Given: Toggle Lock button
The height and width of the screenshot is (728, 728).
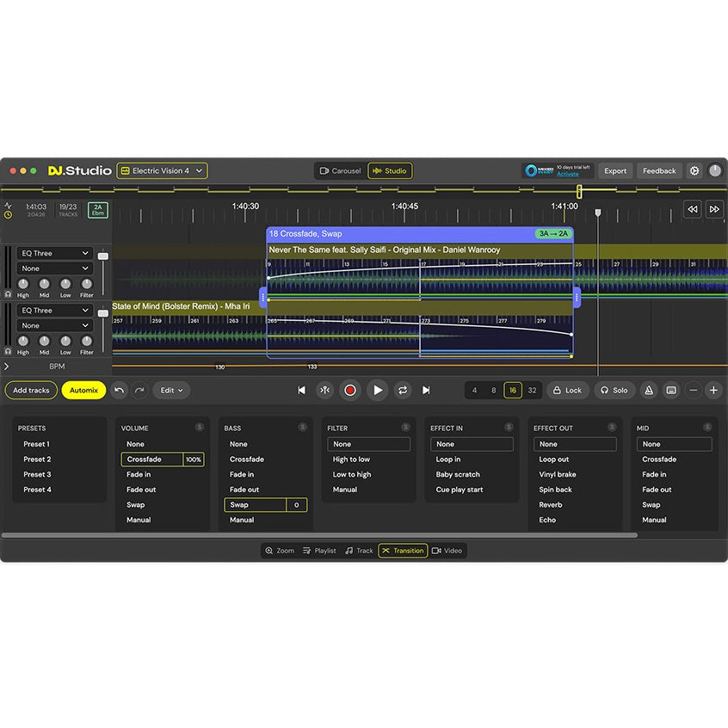Looking at the screenshot, I should 567,391.
